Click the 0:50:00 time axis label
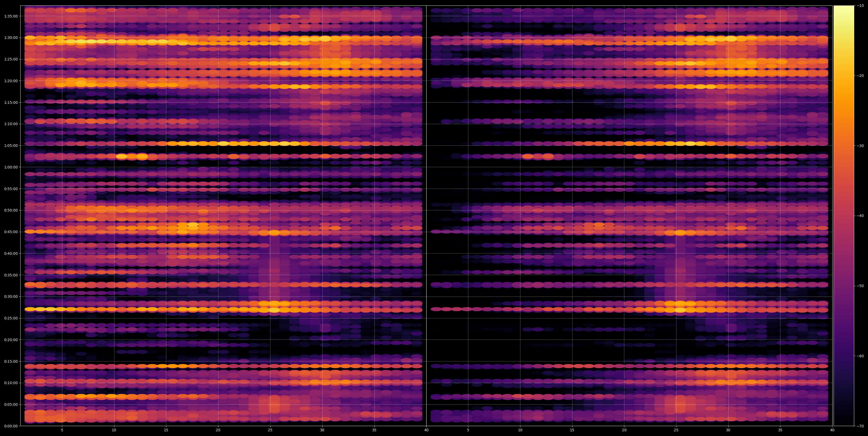 point(11,210)
